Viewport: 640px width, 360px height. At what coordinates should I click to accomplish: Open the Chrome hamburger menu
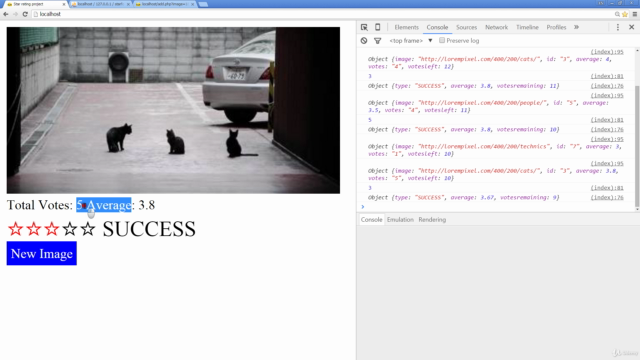point(635,14)
